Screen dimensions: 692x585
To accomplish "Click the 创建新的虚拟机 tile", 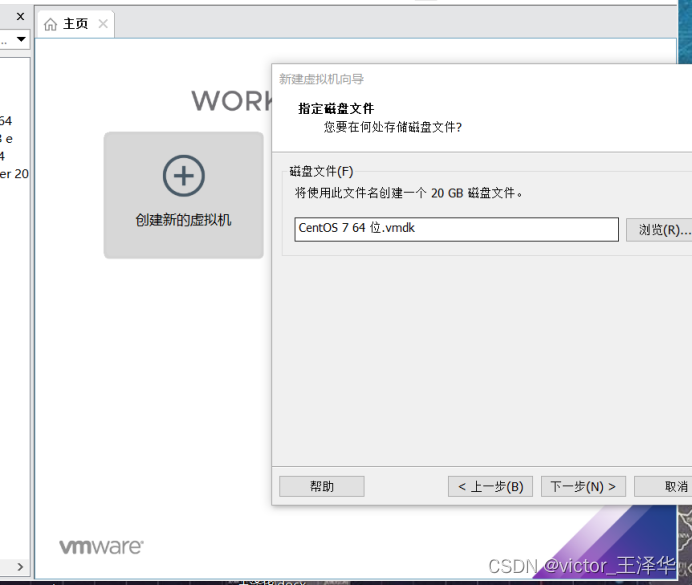I will pos(184,195).
